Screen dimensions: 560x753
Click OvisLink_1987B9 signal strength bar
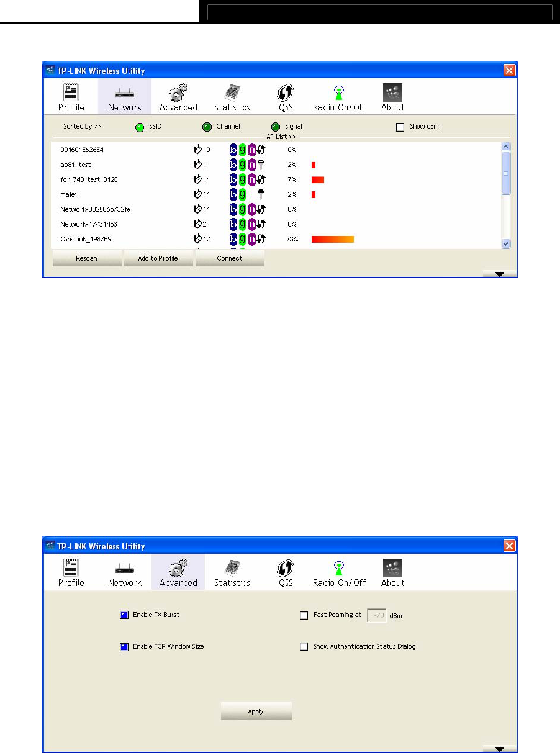(x=333, y=239)
